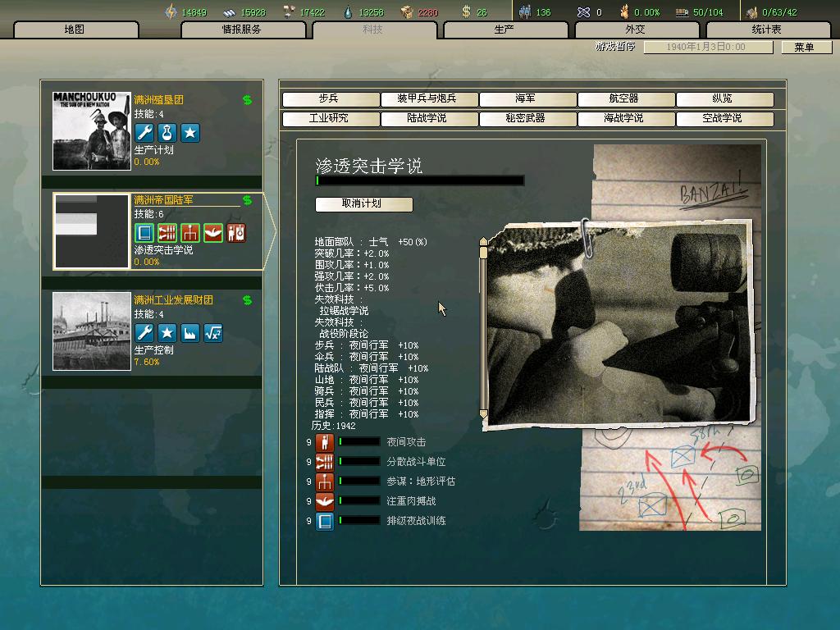Select the 秘密武器 secret weapons category
This screenshot has width=840, height=630.
click(x=527, y=119)
